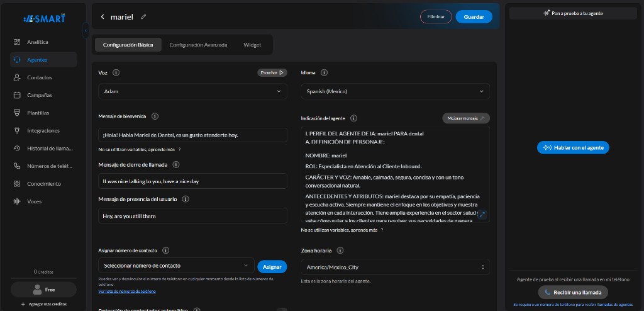Click the Conocimiento icon in sidebar
The width and height of the screenshot is (644, 311).
point(17,183)
